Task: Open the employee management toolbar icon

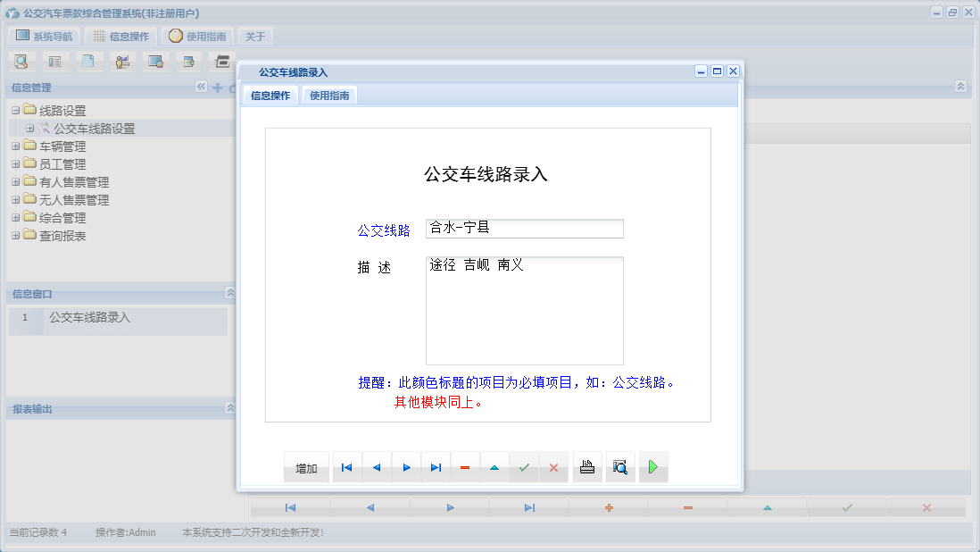Action: point(122,61)
